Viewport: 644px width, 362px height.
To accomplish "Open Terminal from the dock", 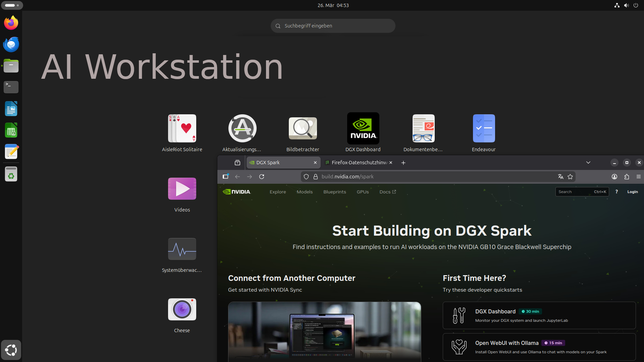I will click(11, 87).
